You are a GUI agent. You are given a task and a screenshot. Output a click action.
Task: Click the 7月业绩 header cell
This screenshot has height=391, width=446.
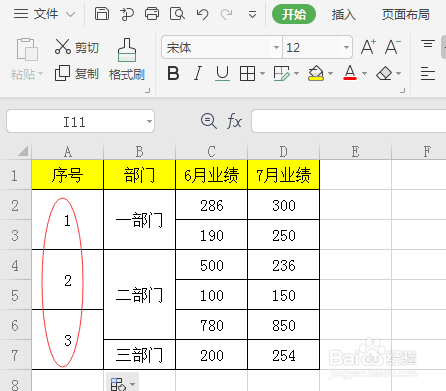tap(284, 175)
